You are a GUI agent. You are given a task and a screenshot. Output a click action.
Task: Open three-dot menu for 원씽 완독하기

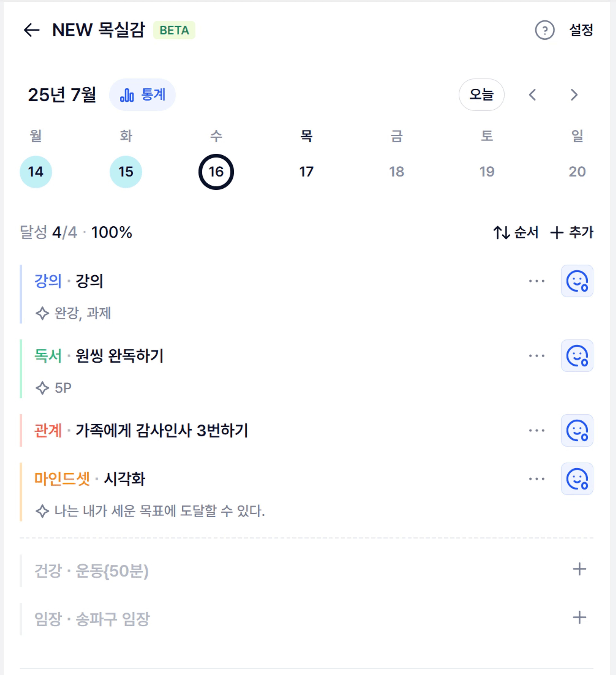point(537,356)
